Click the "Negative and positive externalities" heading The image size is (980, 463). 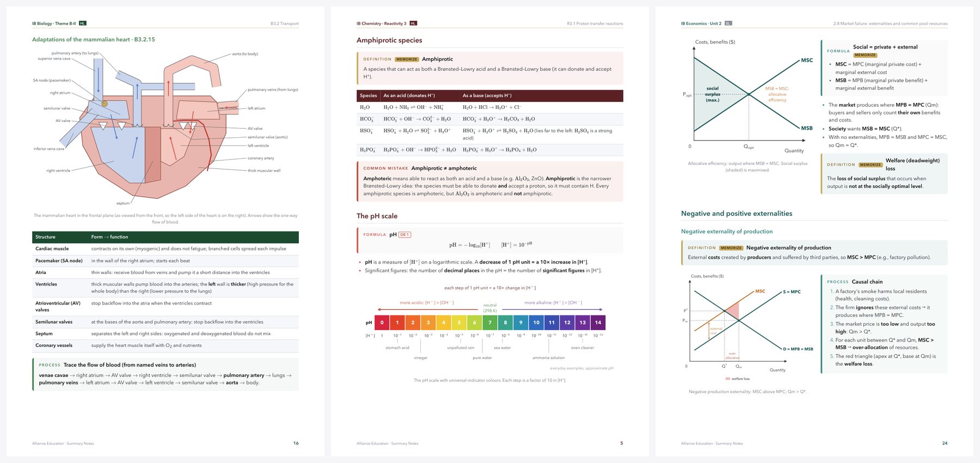(737, 214)
